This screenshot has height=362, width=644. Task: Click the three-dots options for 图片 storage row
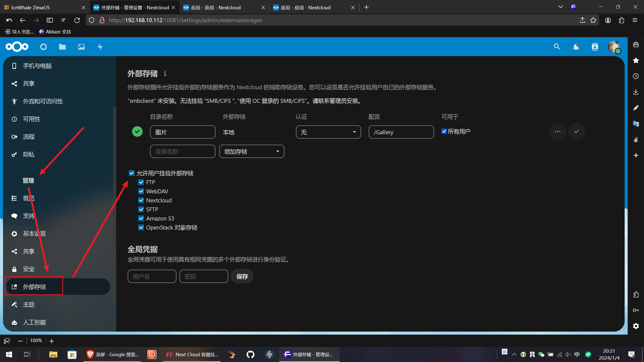click(558, 131)
